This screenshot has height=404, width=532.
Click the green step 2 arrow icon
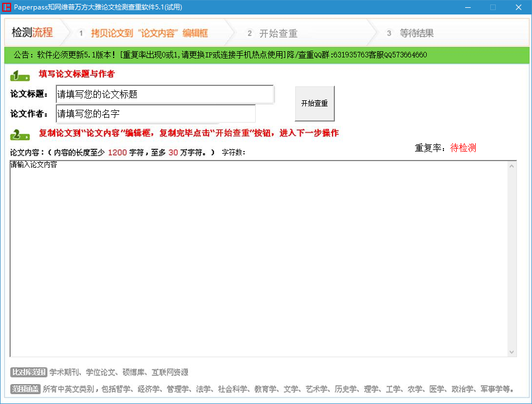point(19,135)
